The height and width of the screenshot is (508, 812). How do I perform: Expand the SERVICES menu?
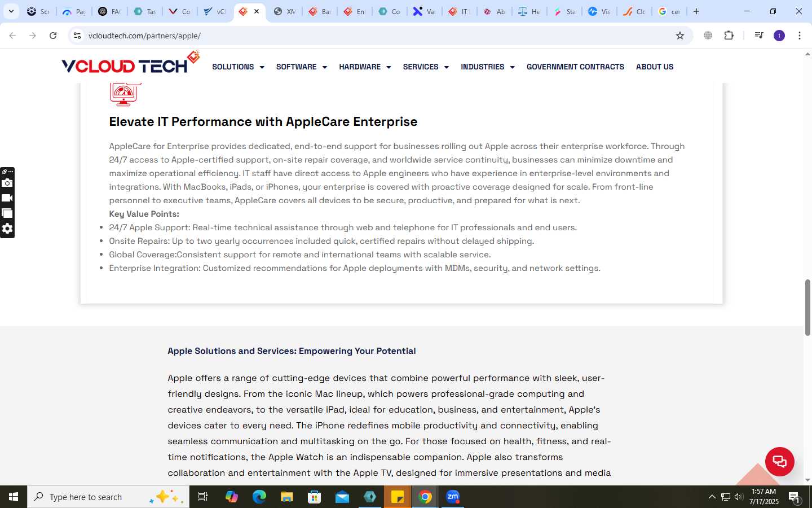pos(426,67)
